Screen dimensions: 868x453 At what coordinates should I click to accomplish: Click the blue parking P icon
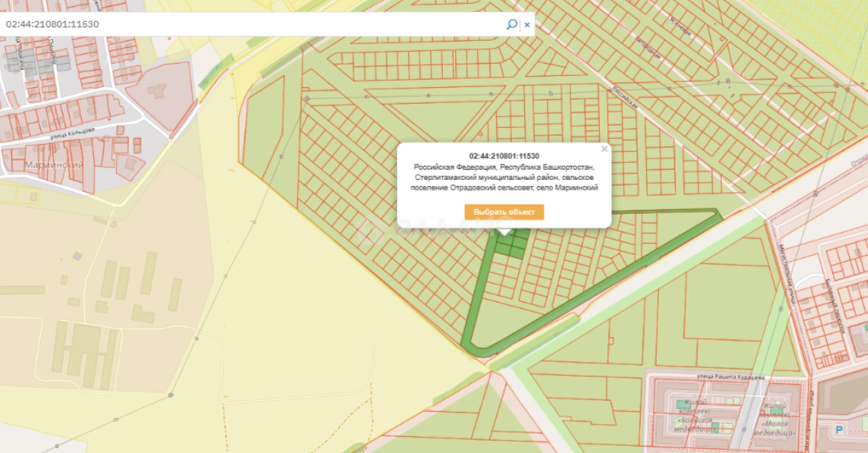point(839,430)
